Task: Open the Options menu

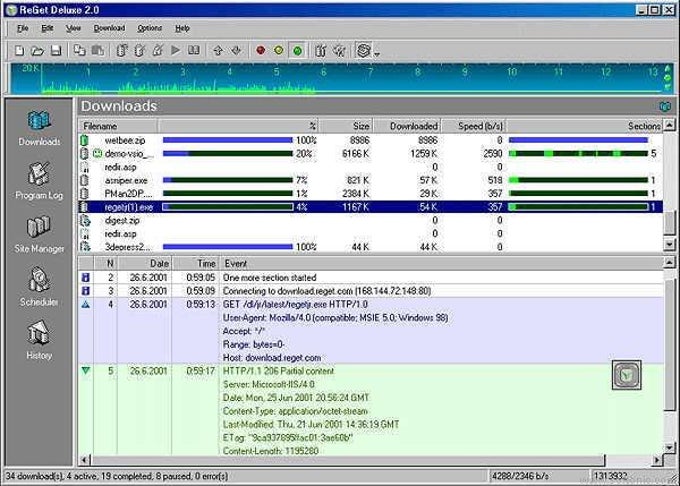Action: pos(150,28)
